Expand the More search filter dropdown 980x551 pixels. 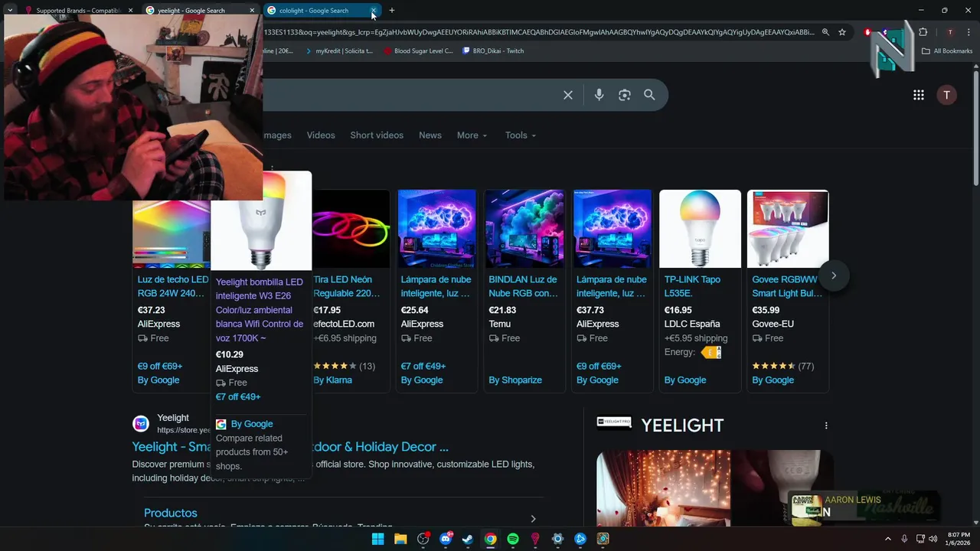point(472,135)
